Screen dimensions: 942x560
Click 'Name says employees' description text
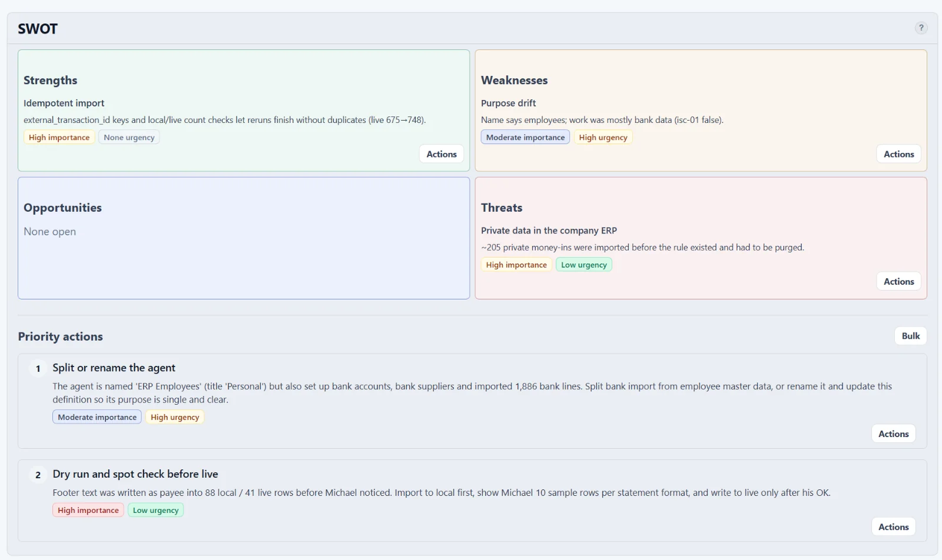click(602, 120)
